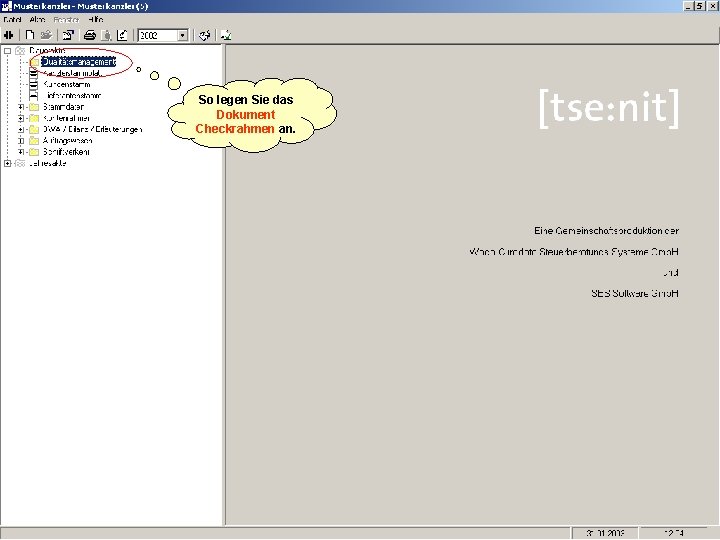Click the Stammdaten folder icon

click(x=34, y=107)
